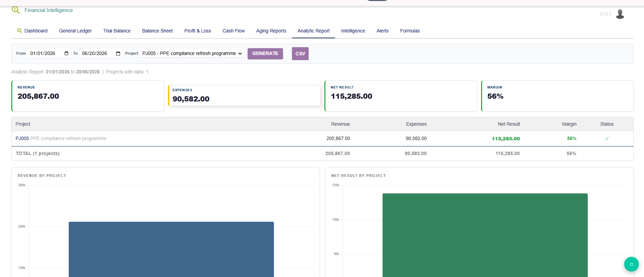Open calendar picker on the To date
The image size is (644, 277).
point(118,53)
